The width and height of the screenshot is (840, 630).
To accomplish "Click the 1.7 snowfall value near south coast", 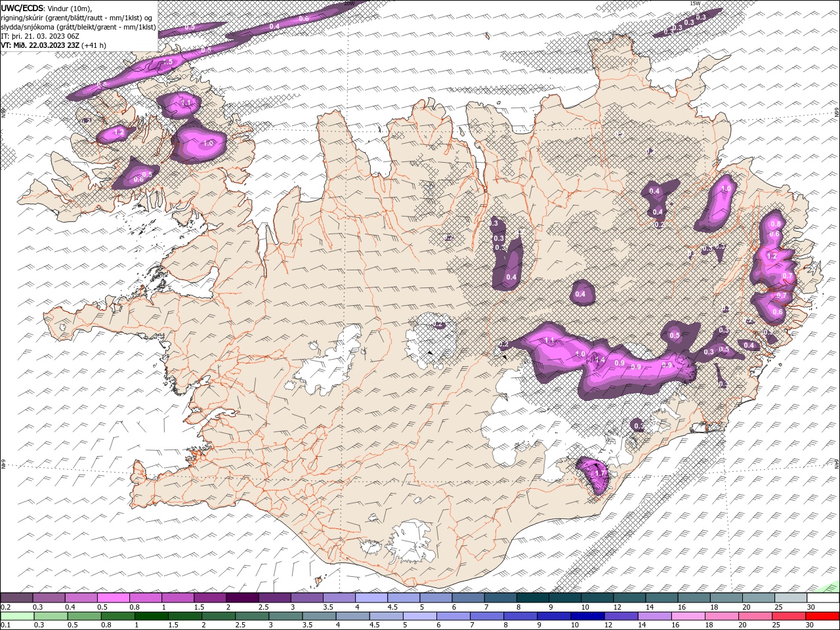I will click(599, 473).
